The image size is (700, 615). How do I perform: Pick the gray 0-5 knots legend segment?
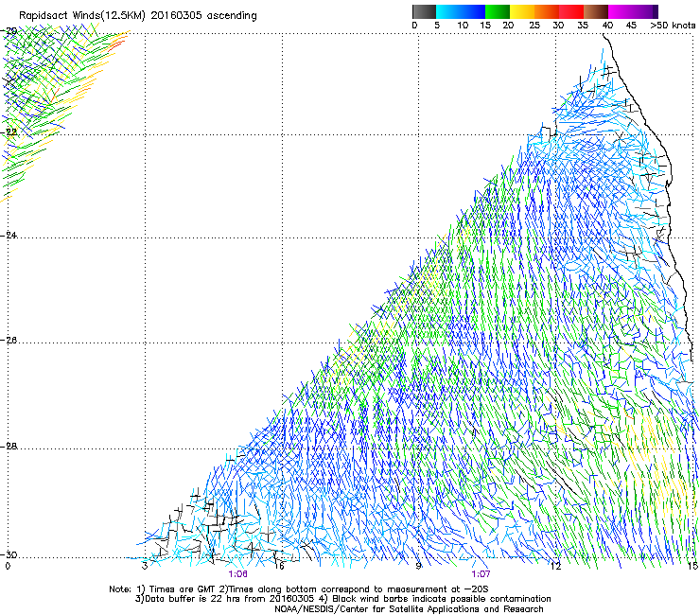pos(424,11)
